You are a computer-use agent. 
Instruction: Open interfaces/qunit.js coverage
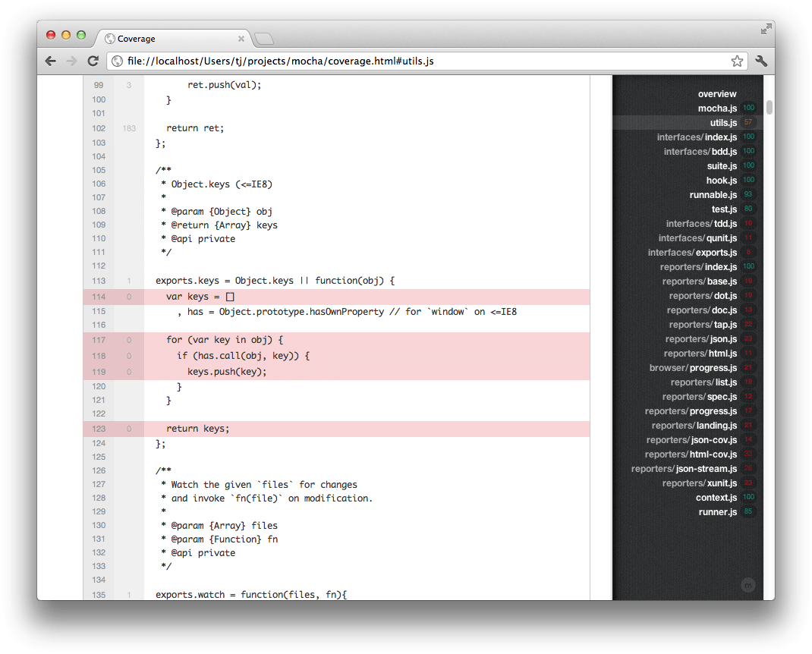click(697, 238)
